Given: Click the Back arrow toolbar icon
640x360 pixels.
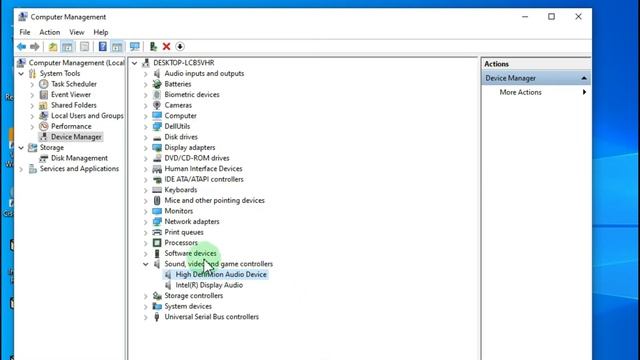Looking at the screenshot, I should click(x=21, y=47).
